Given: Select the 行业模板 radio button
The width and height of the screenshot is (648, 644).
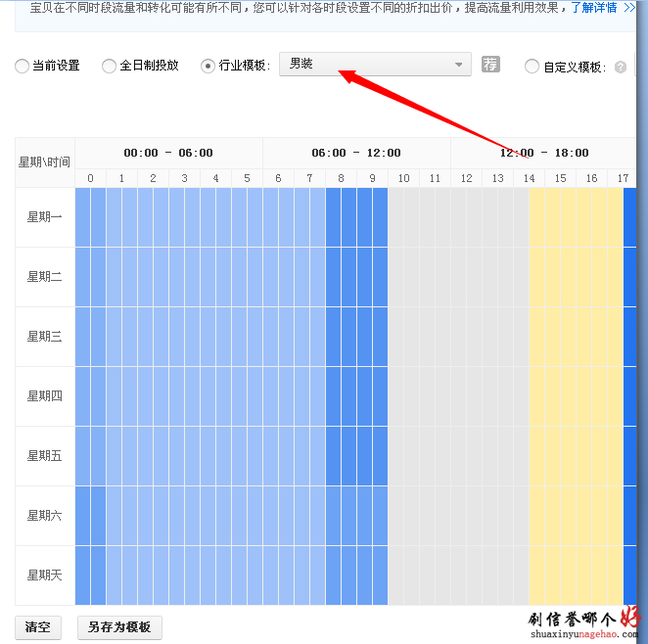Looking at the screenshot, I should (208, 67).
